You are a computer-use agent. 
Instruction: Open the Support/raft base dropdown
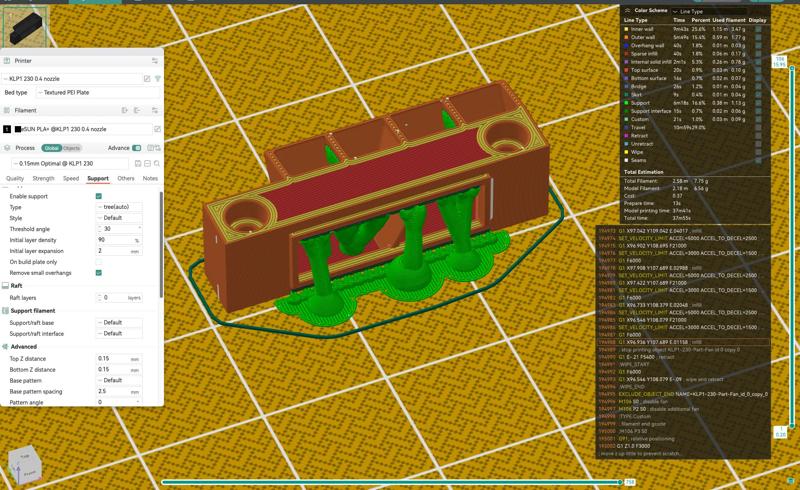(x=119, y=323)
